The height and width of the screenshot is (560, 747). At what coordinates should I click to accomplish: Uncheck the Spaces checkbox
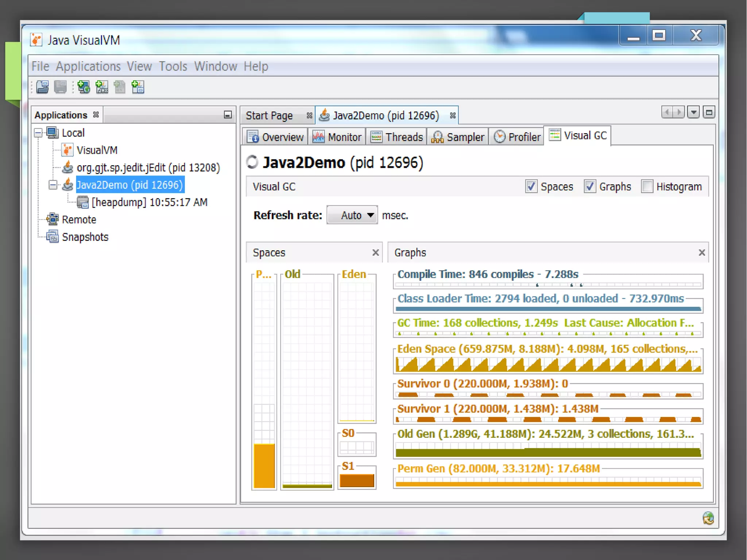(531, 186)
